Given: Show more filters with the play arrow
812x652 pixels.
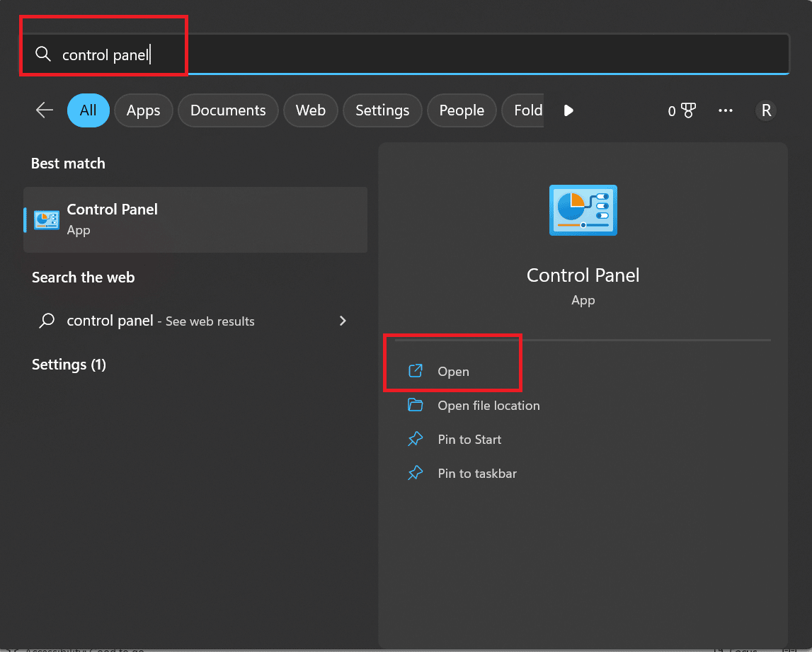Looking at the screenshot, I should click(568, 110).
